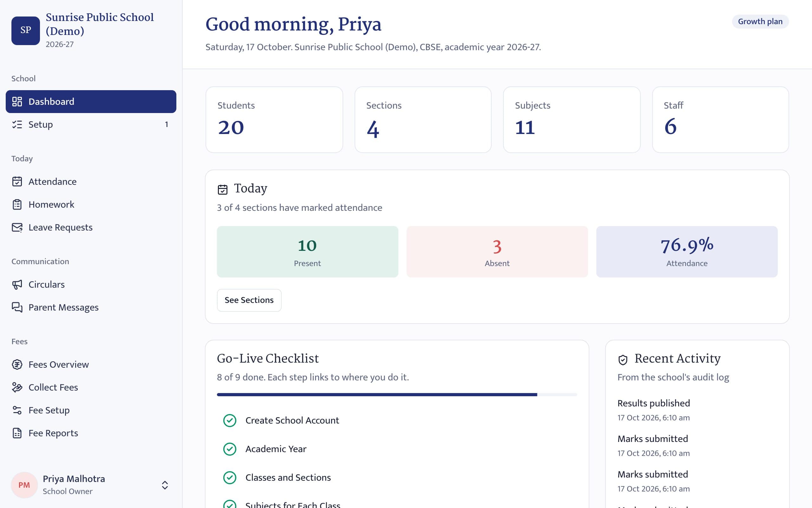Image resolution: width=812 pixels, height=508 pixels.
Task: Click the 76.9% Attendance tile
Action: point(687,252)
